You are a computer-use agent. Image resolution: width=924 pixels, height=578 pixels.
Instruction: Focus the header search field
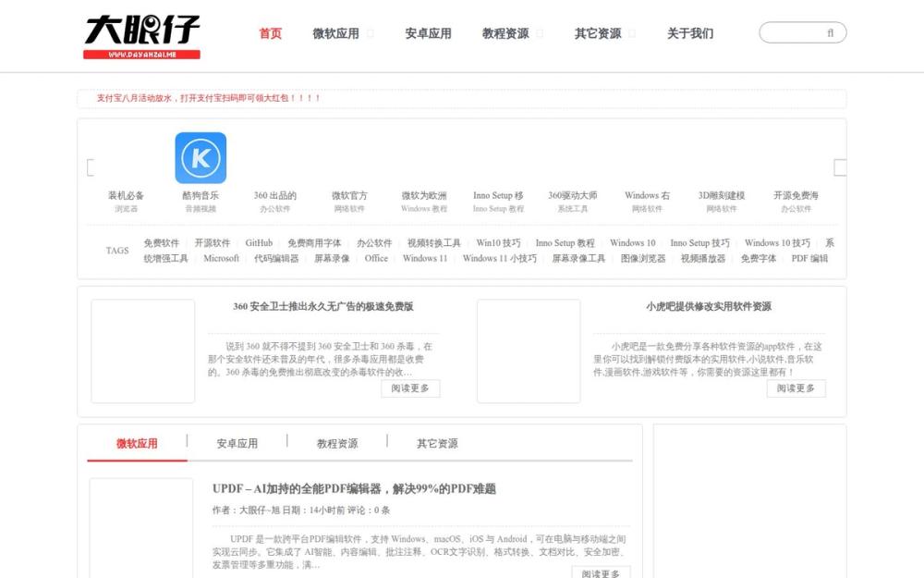pos(803,32)
